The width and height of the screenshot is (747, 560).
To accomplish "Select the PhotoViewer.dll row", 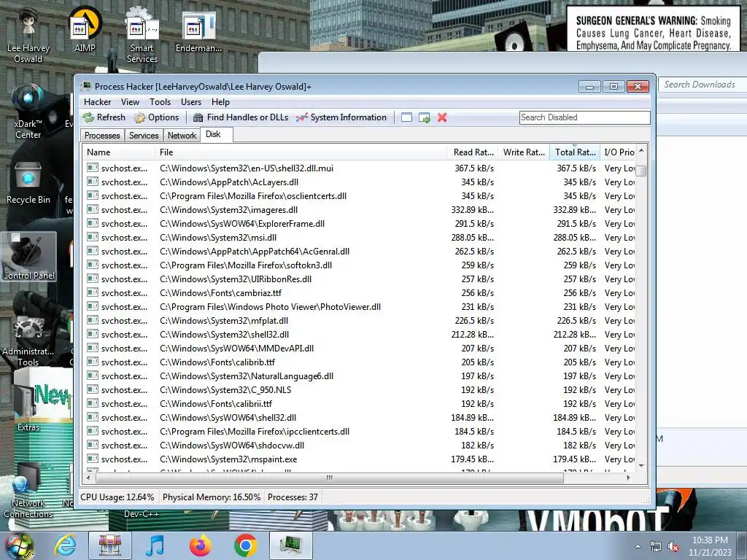I will 360,307.
